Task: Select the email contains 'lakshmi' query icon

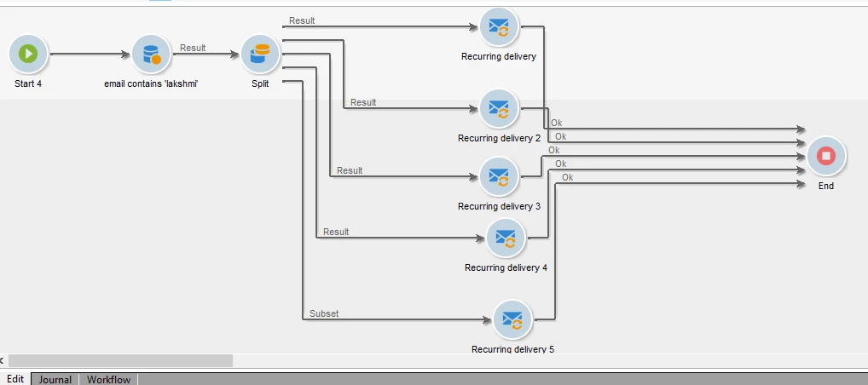Action: (151, 54)
